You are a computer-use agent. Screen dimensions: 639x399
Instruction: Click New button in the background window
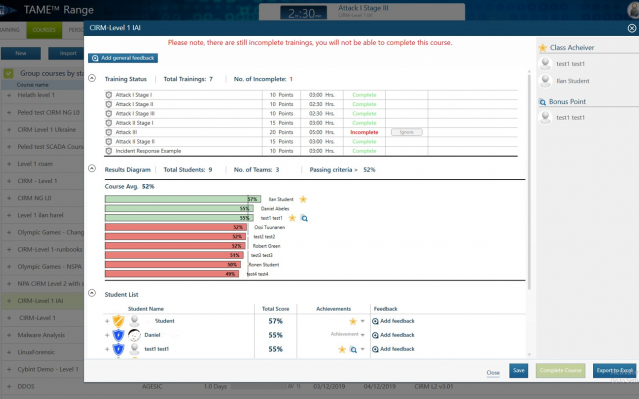21,53
